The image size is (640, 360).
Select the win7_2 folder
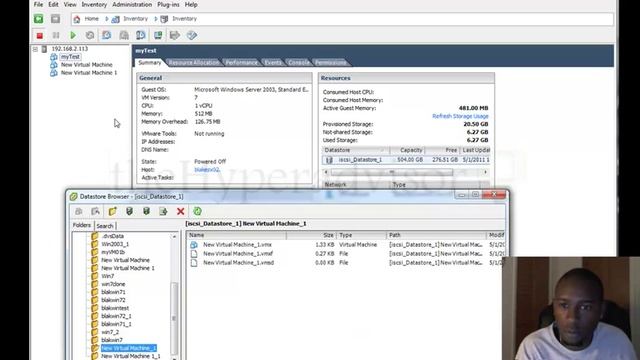tap(110, 332)
